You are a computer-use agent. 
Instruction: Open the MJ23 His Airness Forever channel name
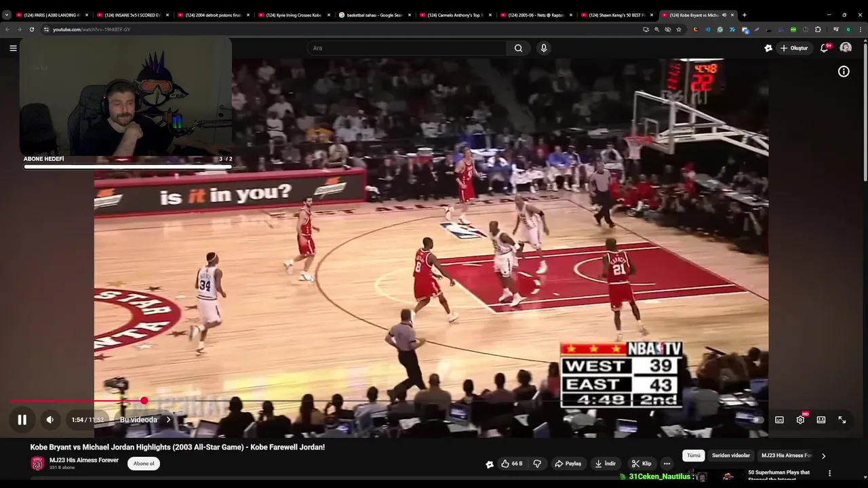click(84, 460)
